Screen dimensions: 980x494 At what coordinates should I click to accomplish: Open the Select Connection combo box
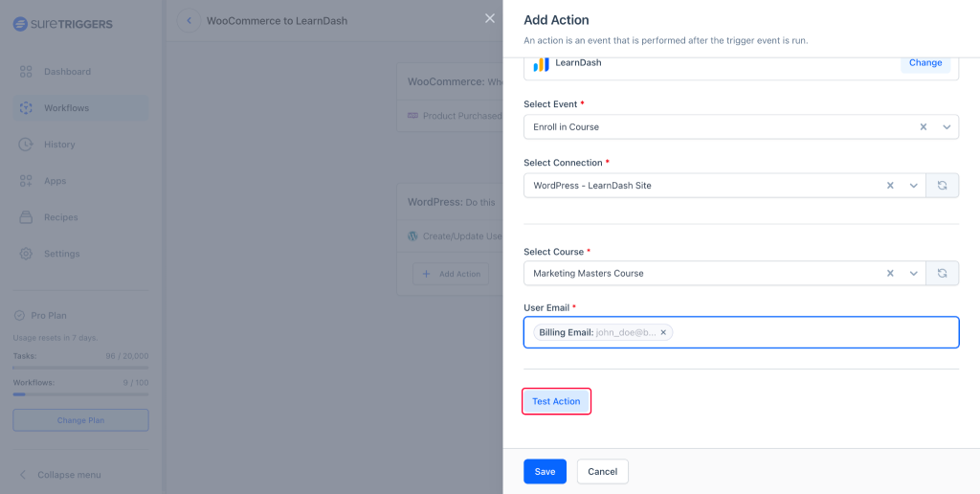point(724,186)
